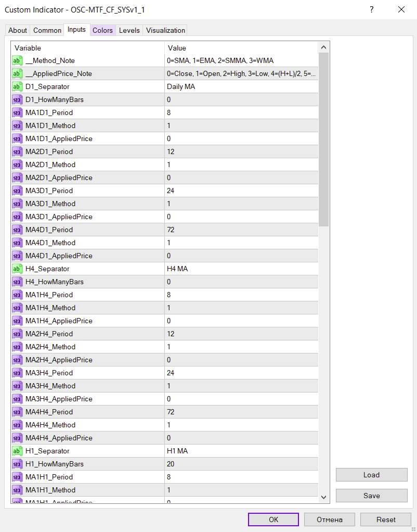Select the H1_HowManyBars value cell showing 20
Viewport: 417px width, 532px height.
[241, 464]
